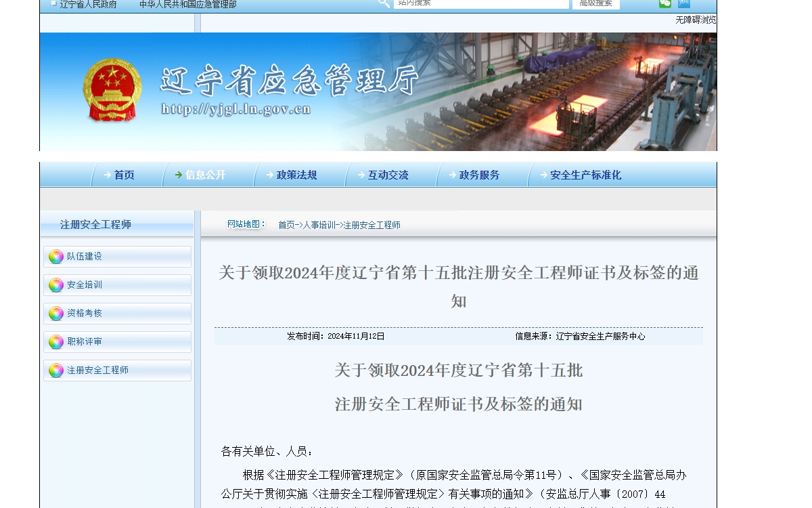The width and height of the screenshot is (812, 508).
Task: Click the 高级搜索 advanced search button
Action: pos(595,3)
